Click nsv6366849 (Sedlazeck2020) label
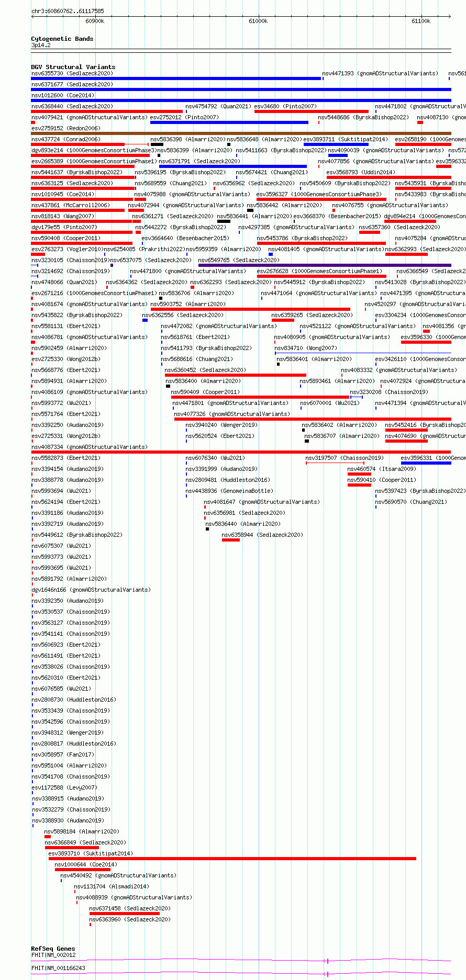The width and height of the screenshot is (466, 980). click(85, 842)
